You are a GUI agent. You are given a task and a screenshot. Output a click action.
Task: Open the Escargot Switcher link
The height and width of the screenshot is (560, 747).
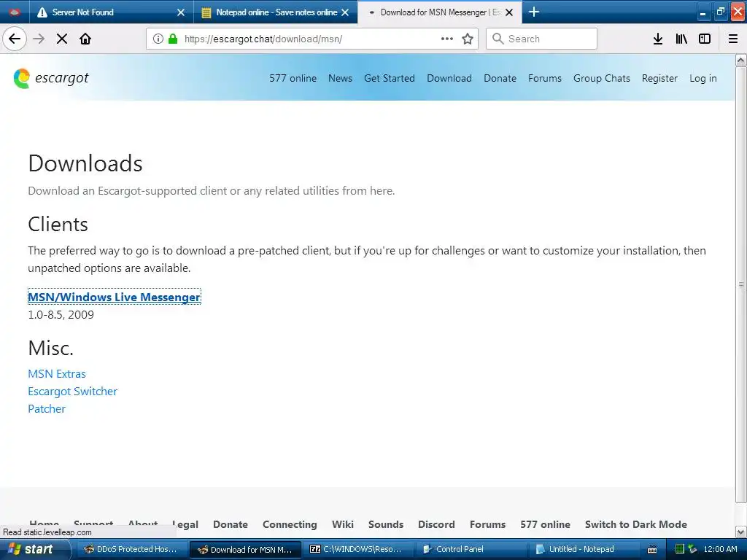pos(72,392)
